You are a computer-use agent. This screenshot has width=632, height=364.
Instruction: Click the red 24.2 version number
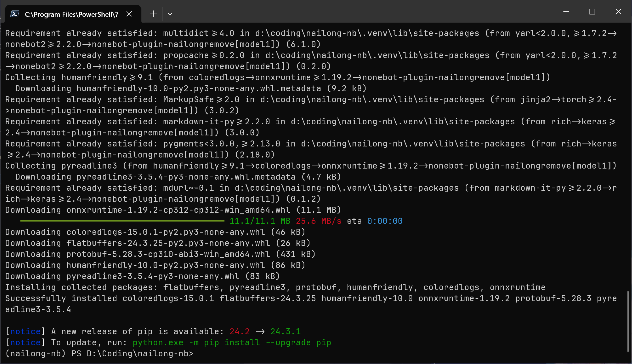coord(239,332)
